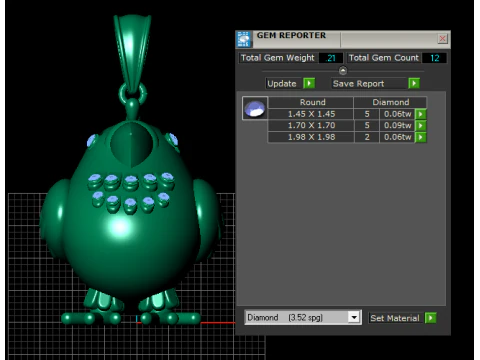This screenshot has height=360, width=480.
Task: Click the Diamond column header
Action: 390,102
